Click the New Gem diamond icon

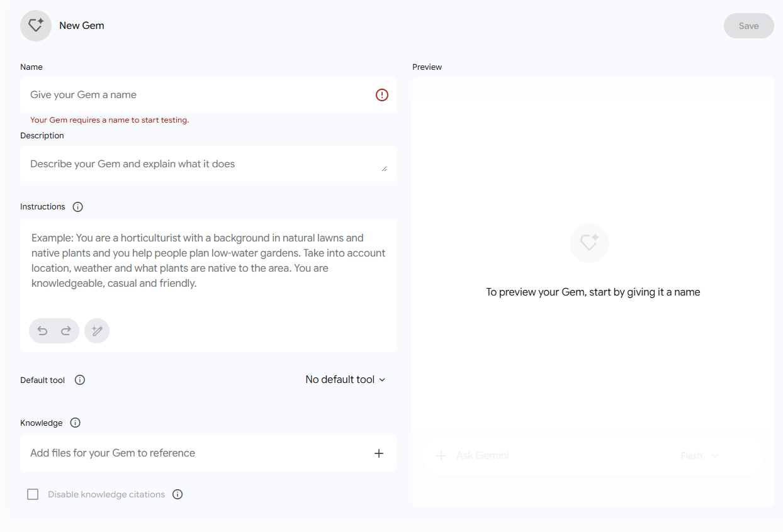36,26
